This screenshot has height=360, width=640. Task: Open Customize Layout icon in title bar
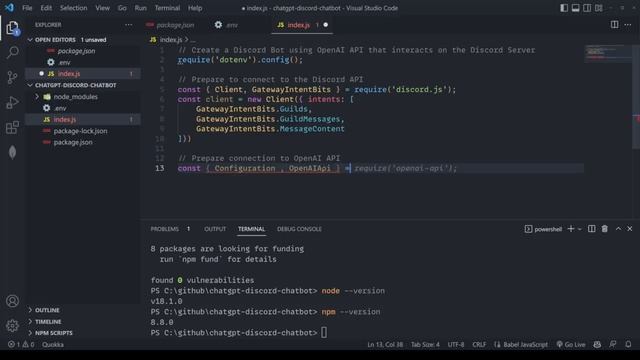(x=599, y=8)
